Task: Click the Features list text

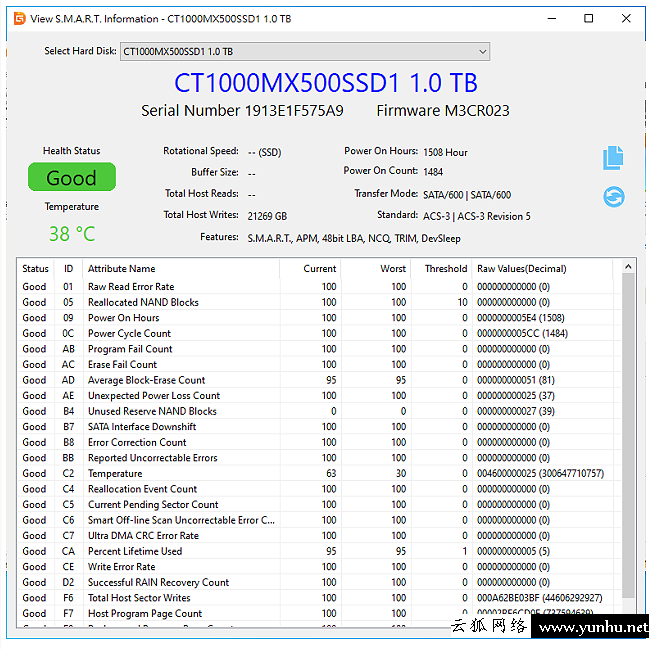Action: pyautogui.click(x=354, y=239)
